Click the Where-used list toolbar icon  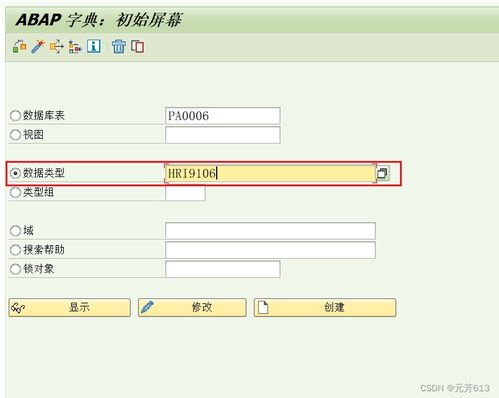[57, 46]
